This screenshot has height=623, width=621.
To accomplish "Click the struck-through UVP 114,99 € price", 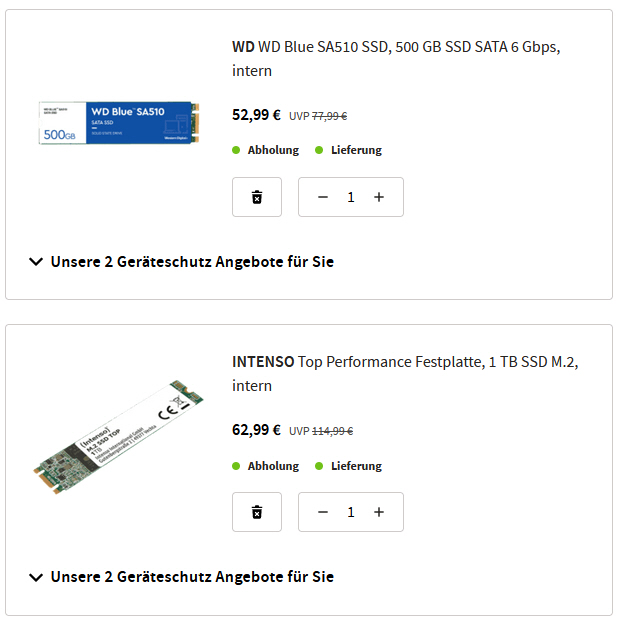I will [332, 431].
